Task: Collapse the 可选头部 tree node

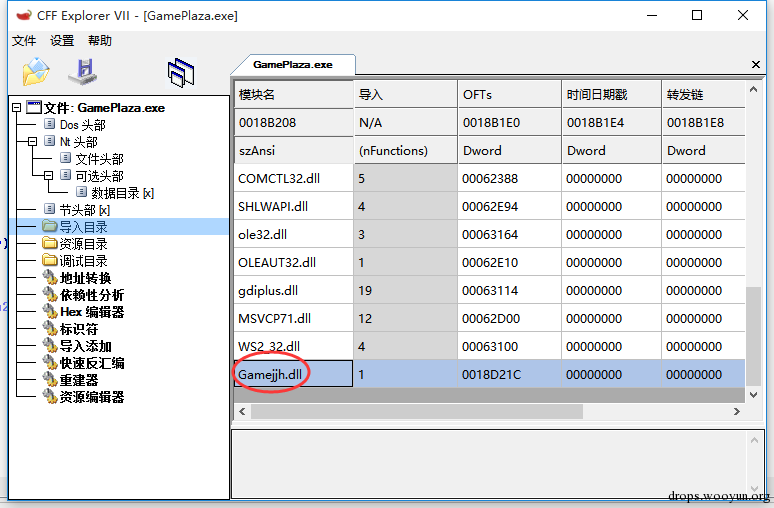Action: click(48, 176)
